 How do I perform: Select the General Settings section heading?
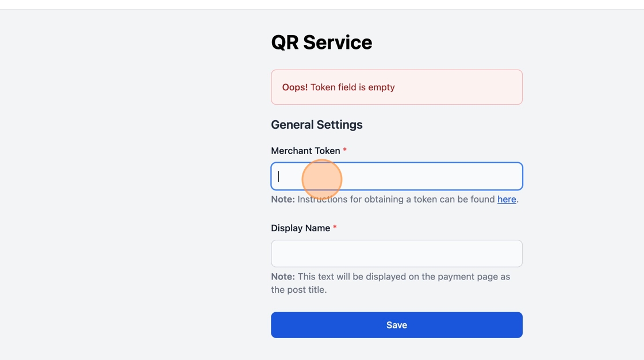click(x=316, y=125)
